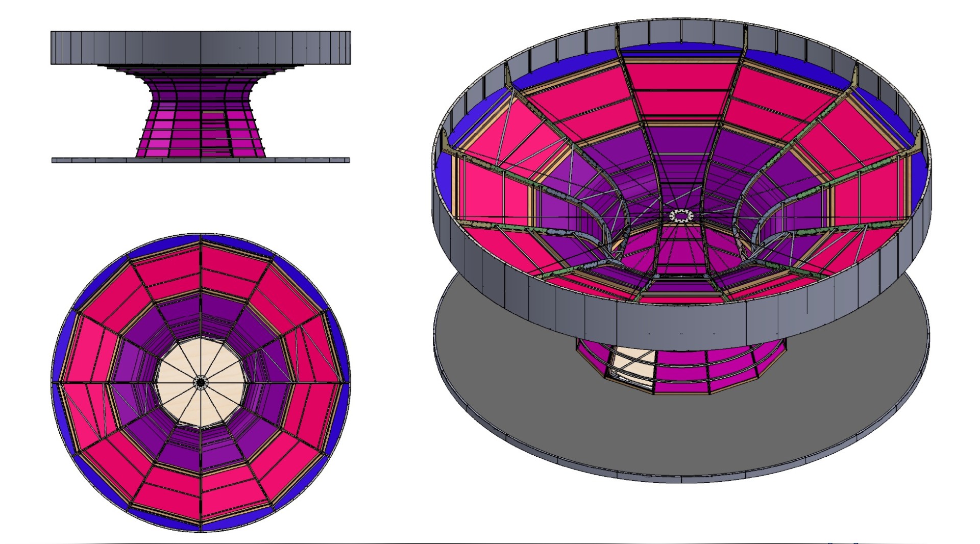
Task: Select the gray upper rim band in side view
Action: tap(201, 47)
